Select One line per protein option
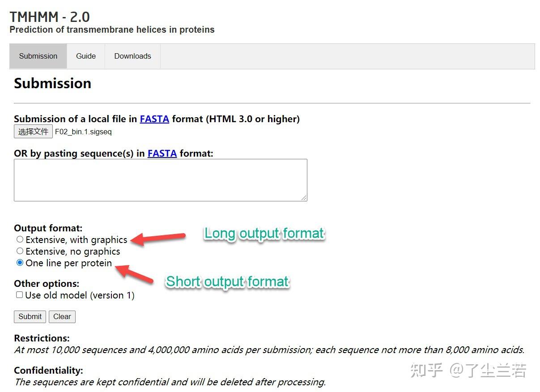The width and height of the screenshot is (540, 392). [x=20, y=263]
